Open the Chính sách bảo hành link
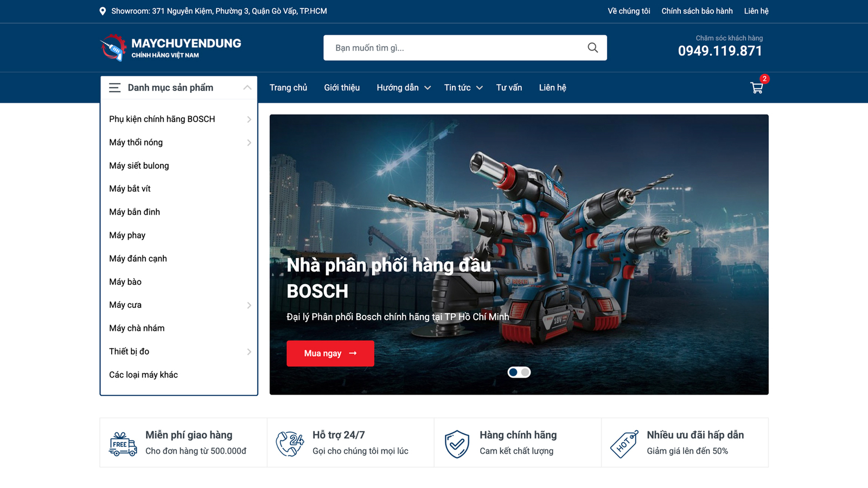The width and height of the screenshot is (868, 488). [697, 11]
